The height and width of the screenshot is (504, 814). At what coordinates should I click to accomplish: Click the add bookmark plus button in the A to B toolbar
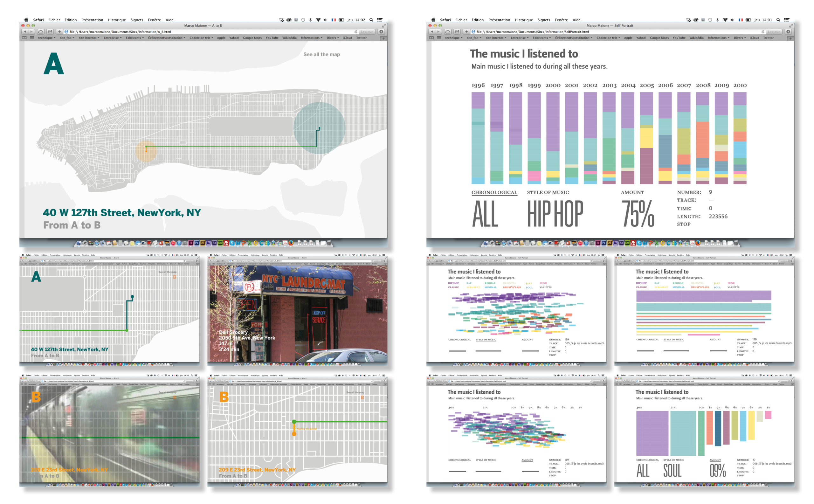pyautogui.click(x=59, y=32)
